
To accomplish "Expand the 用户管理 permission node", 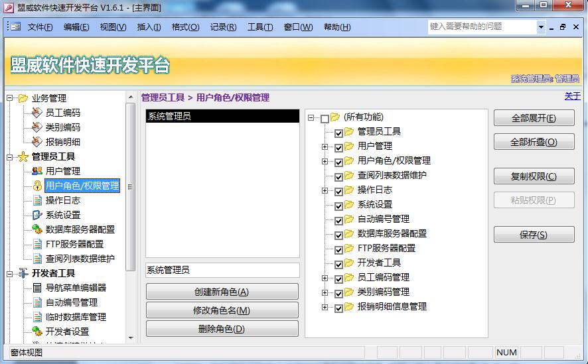I will tap(325, 147).
